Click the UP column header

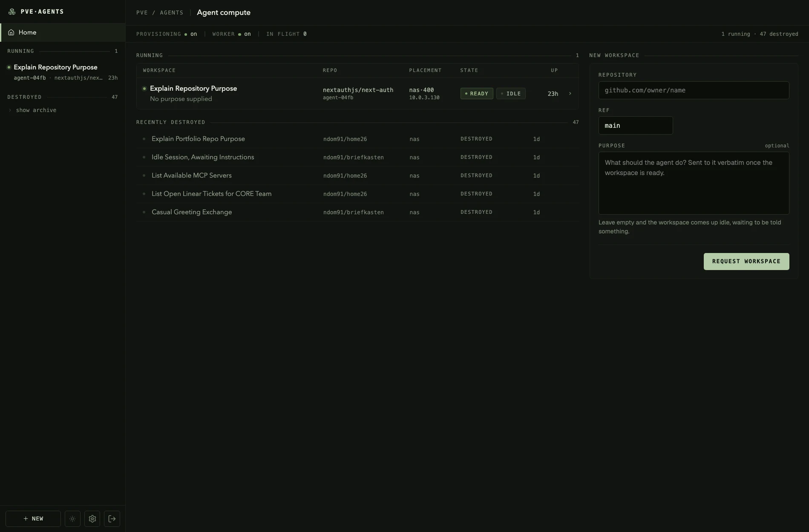(x=554, y=70)
